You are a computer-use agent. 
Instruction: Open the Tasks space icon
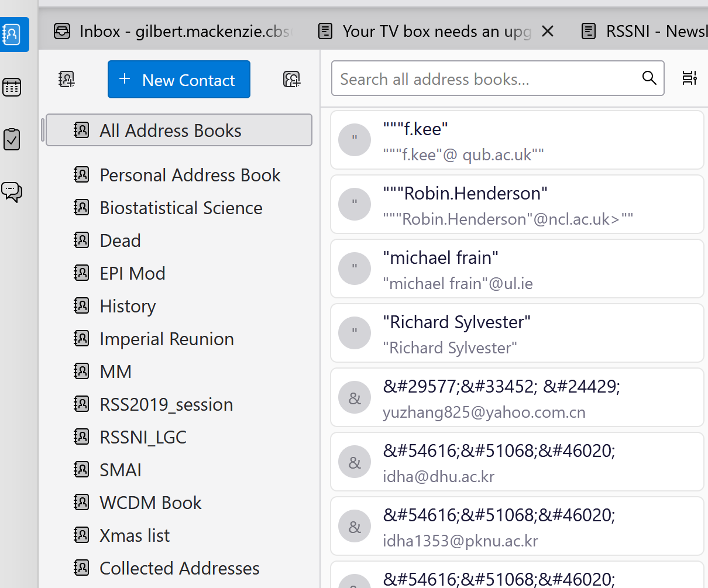click(12, 139)
